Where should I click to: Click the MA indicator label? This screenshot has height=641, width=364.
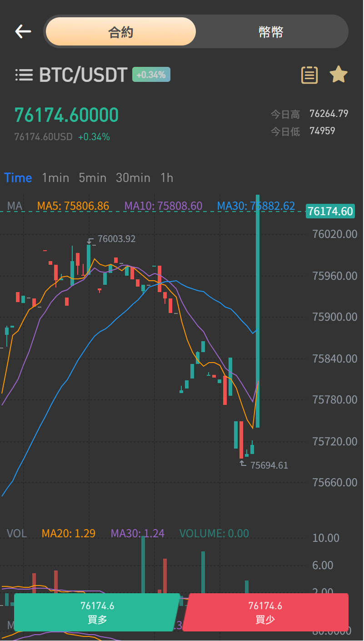[15, 206]
